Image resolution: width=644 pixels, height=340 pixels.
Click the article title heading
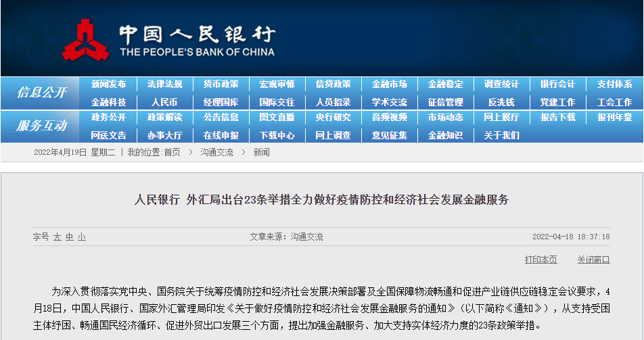[321, 200]
